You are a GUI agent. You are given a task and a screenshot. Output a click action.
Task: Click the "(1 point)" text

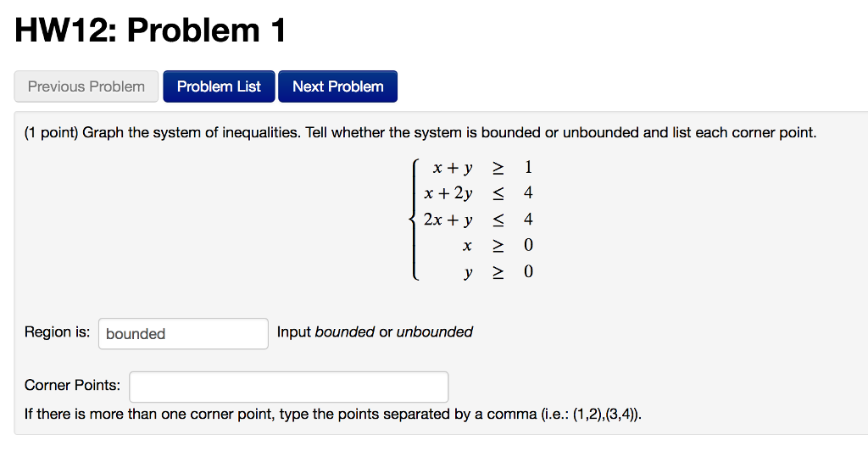tap(52, 133)
